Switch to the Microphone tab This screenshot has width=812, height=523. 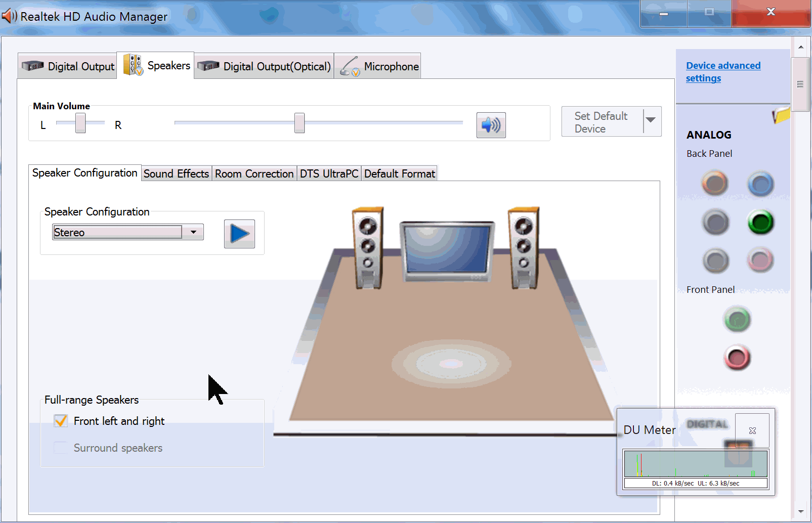pos(377,66)
